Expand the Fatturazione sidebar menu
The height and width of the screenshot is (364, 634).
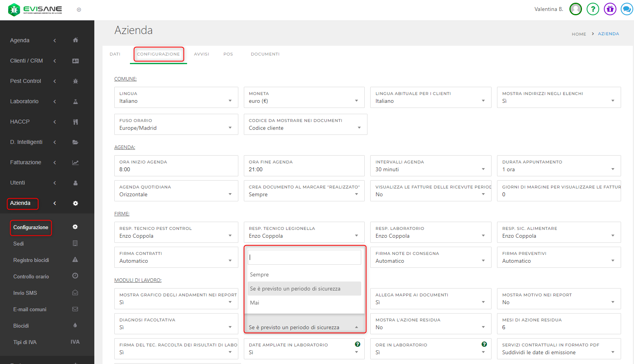click(x=26, y=163)
